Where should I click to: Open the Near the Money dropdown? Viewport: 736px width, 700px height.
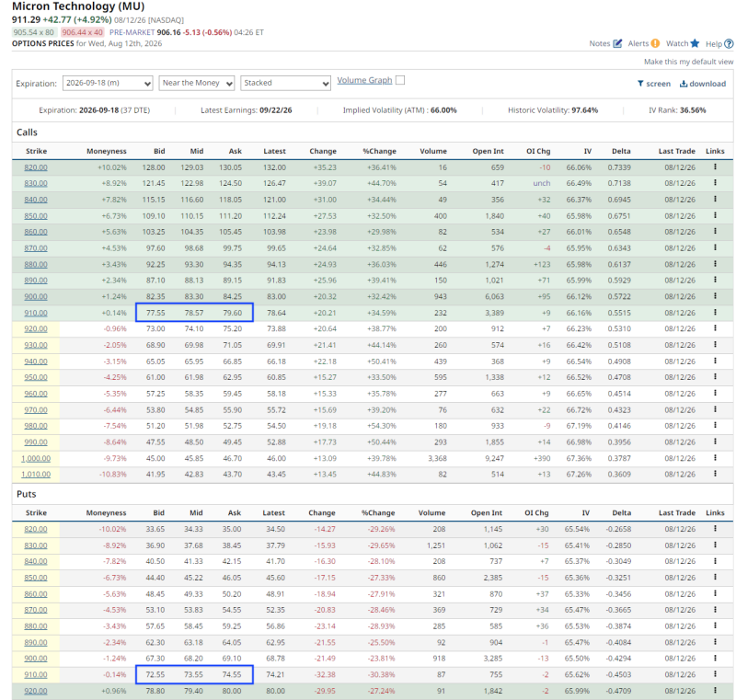pyautogui.click(x=197, y=83)
